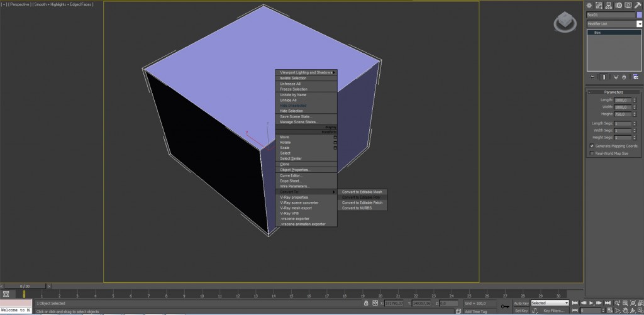Toggle Show End Result button

coord(604,77)
